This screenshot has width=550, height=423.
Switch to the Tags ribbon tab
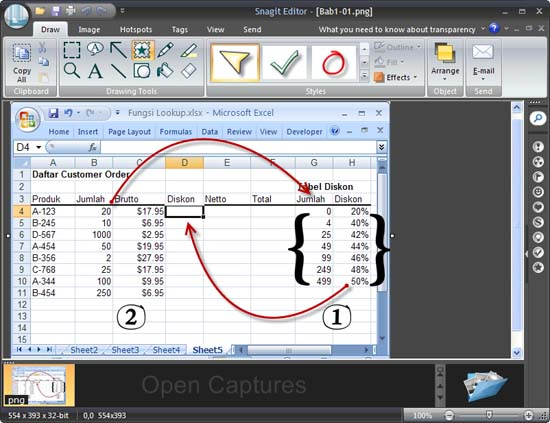180,29
